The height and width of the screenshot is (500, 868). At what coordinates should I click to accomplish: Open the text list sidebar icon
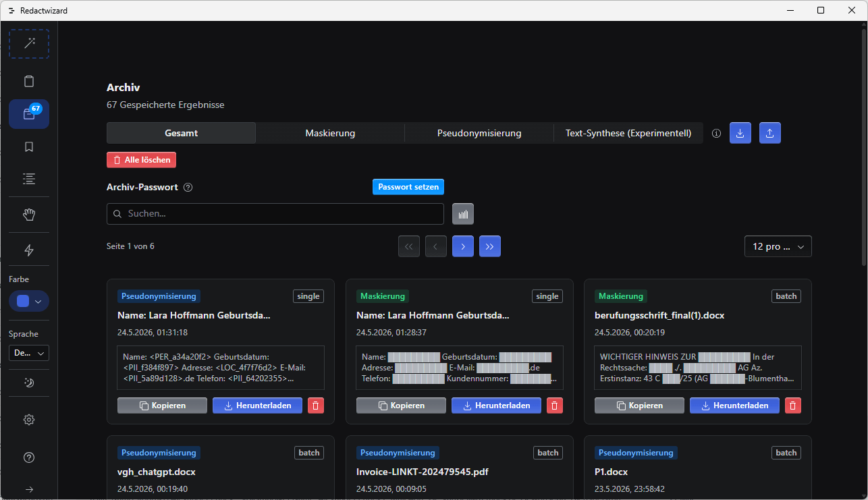click(x=29, y=179)
